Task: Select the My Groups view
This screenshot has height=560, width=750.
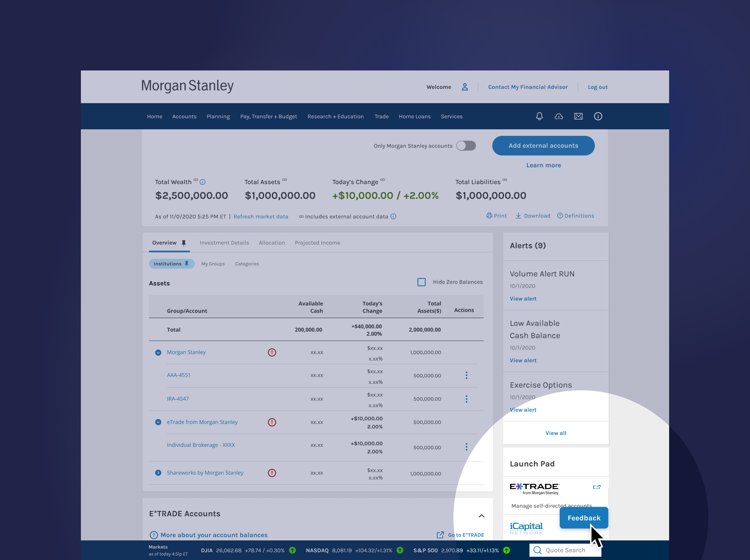Action: [213, 264]
